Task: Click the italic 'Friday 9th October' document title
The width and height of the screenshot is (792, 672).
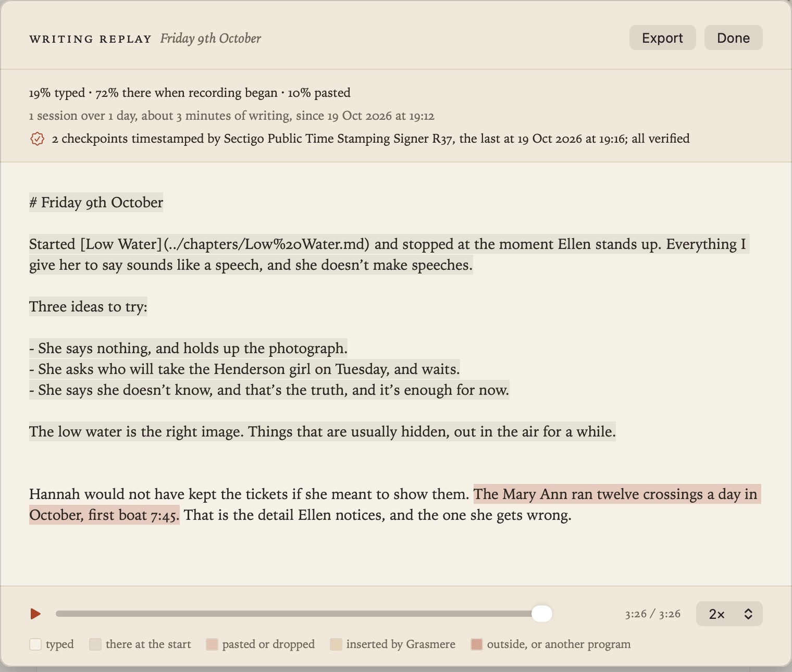Action: coord(211,39)
